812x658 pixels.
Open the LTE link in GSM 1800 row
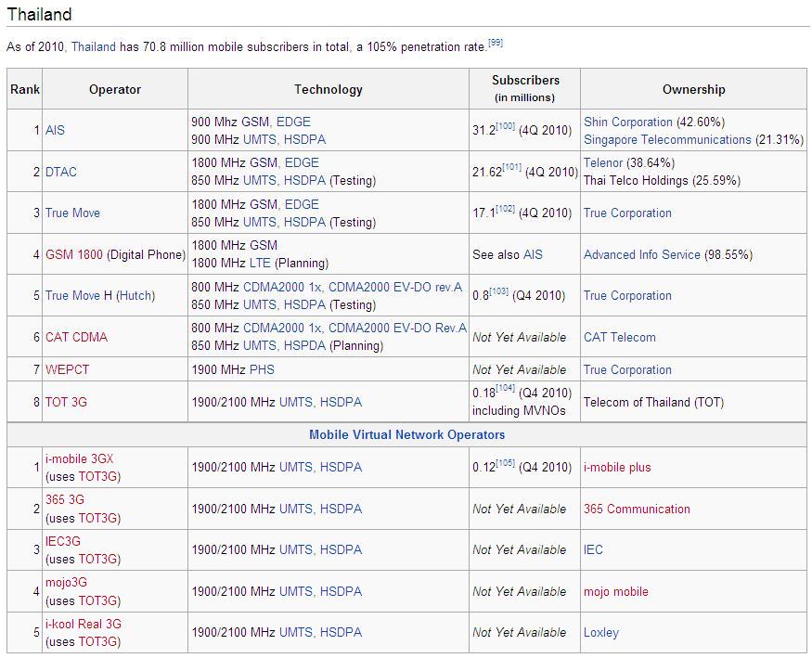coord(260,263)
